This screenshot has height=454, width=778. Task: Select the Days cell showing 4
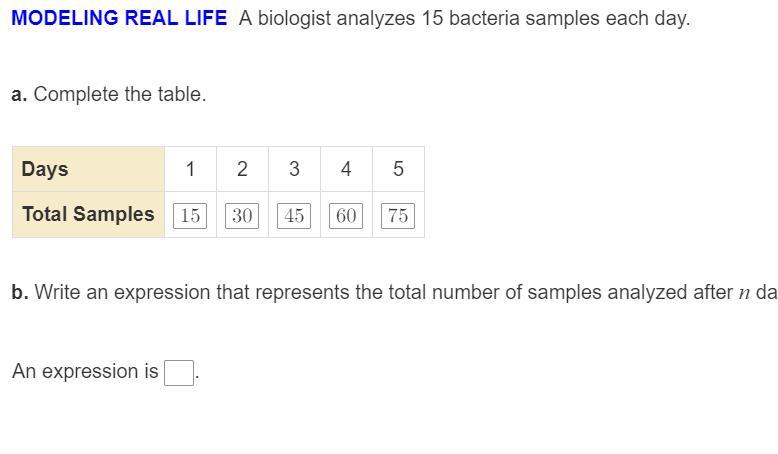346,169
